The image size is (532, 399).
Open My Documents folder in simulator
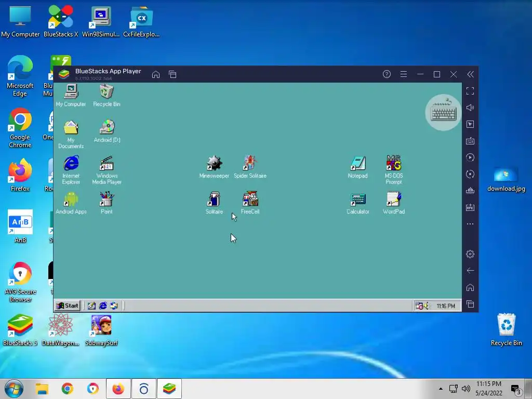click(71, 135)
